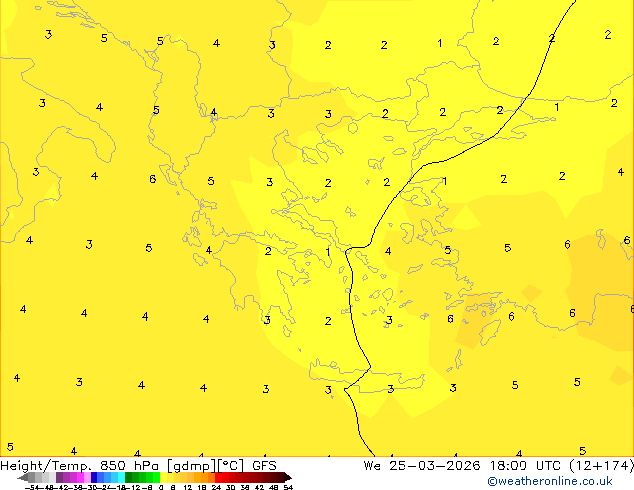Click the (12+174) forecast offset label
This screenshot has height=490, width=634.
601,466
